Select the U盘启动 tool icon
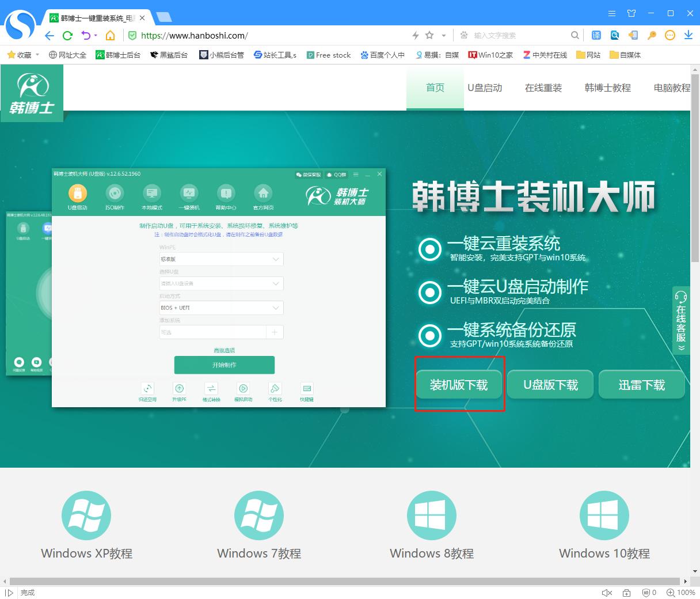The height and width of the screenshot is (599, 700). coord(78,195)
